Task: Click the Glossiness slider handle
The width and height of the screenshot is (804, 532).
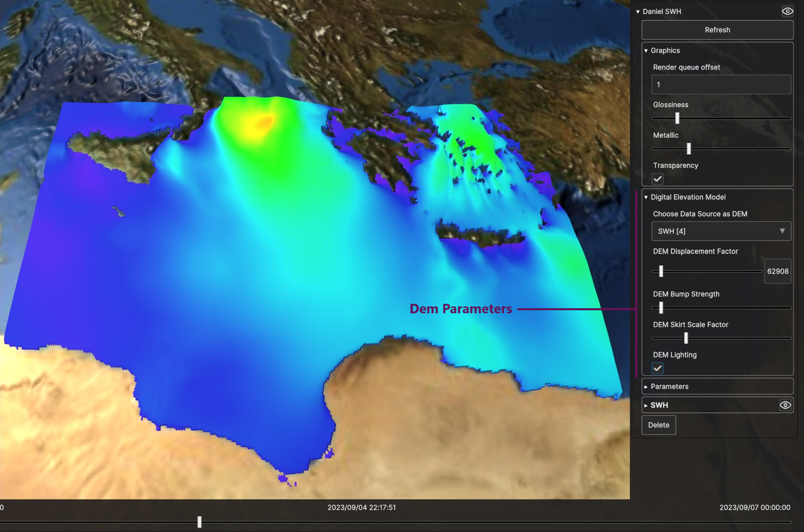Action: 677,118
